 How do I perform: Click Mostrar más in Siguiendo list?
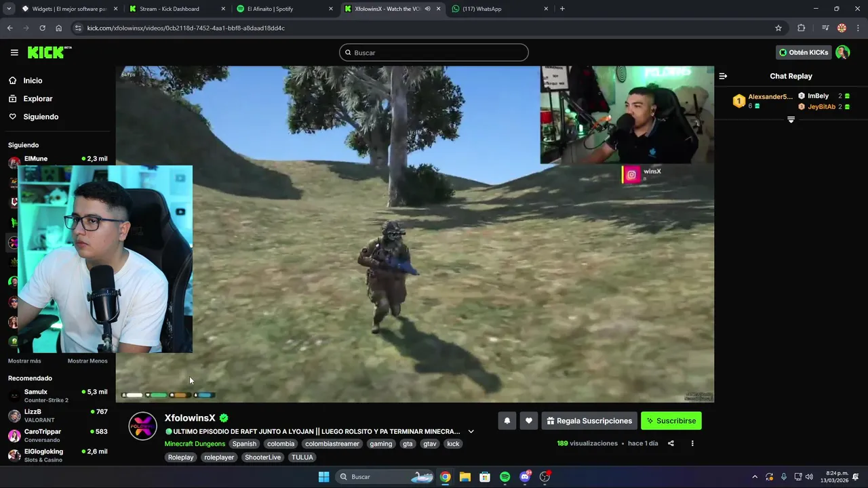click(24, 361)
